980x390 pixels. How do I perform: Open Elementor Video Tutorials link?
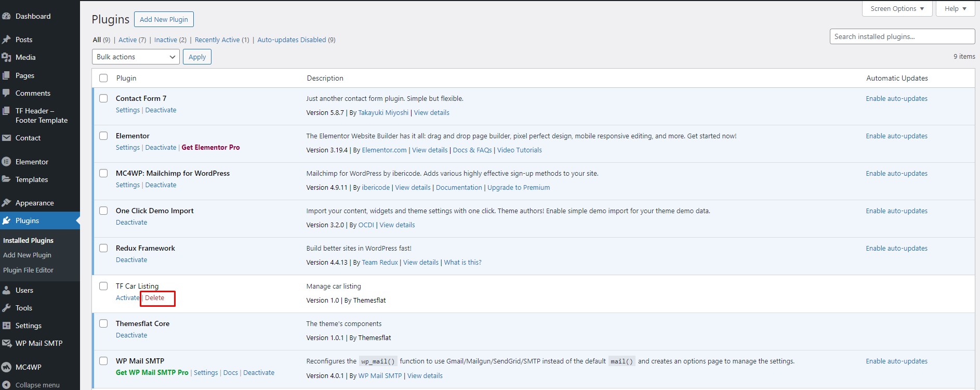pyautogui.click(x=519, y=150)
